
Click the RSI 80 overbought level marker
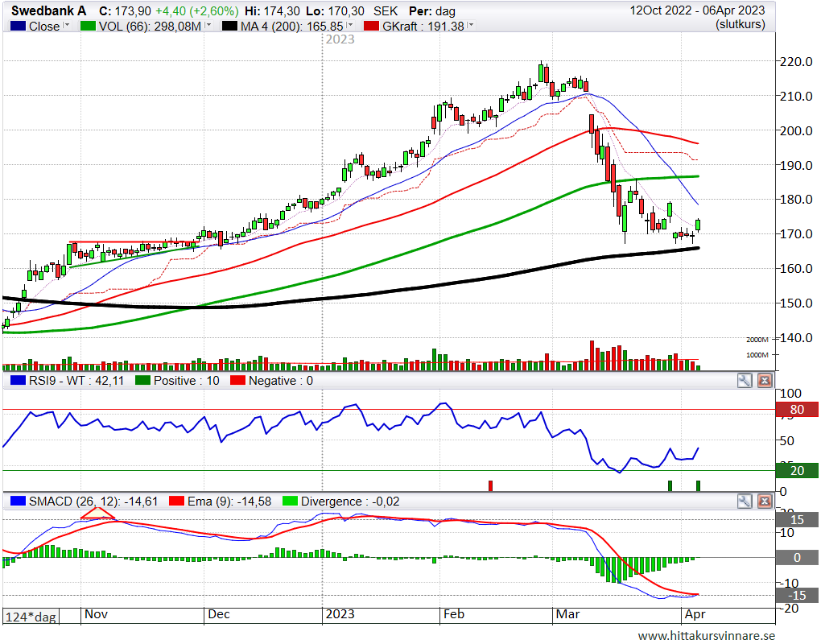point(797,410)
